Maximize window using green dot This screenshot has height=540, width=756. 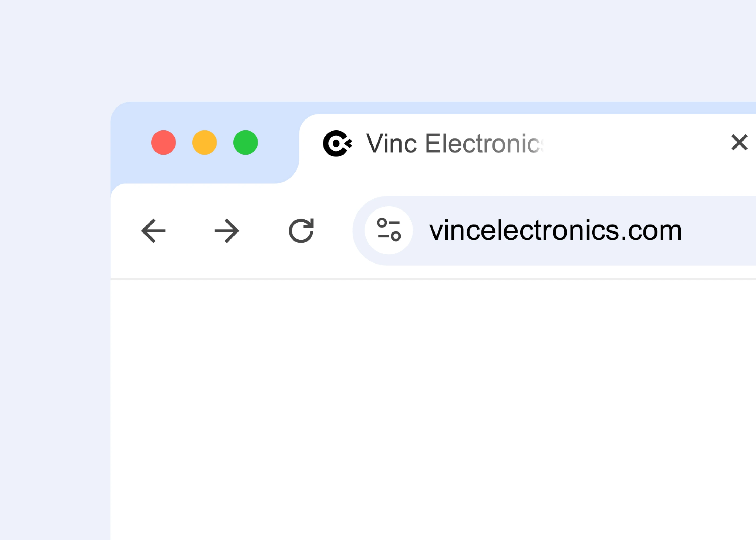point(245,143)
